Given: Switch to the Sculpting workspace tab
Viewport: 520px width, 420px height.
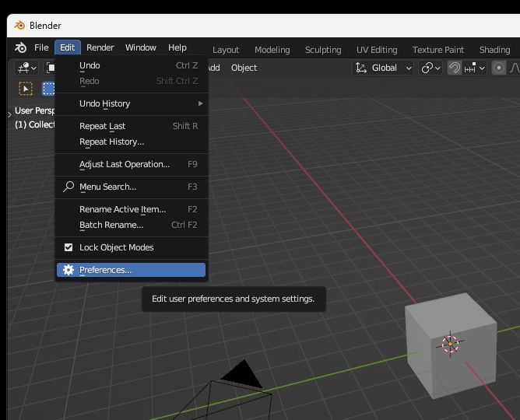Looking at the screenshot, I should click(x=323, y=50).
